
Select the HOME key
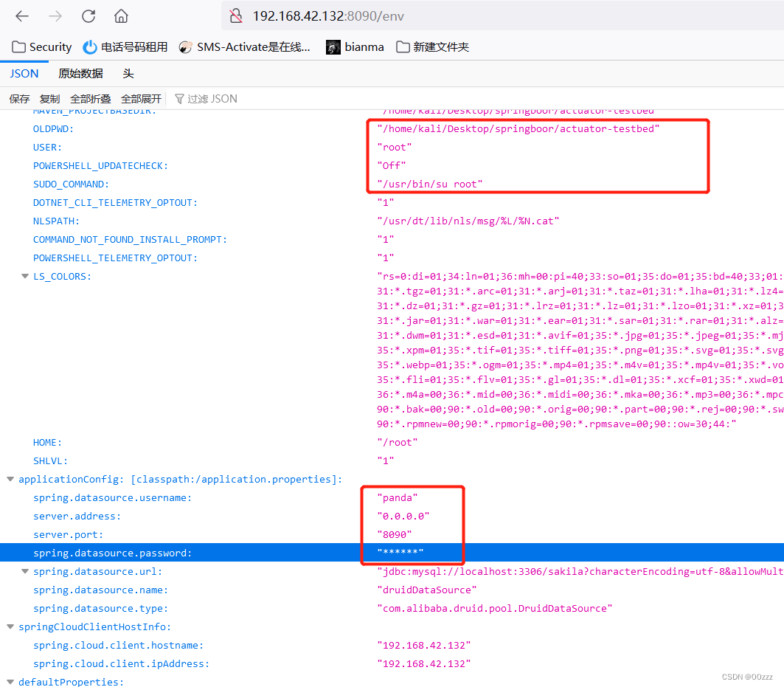tap(47, 442)
